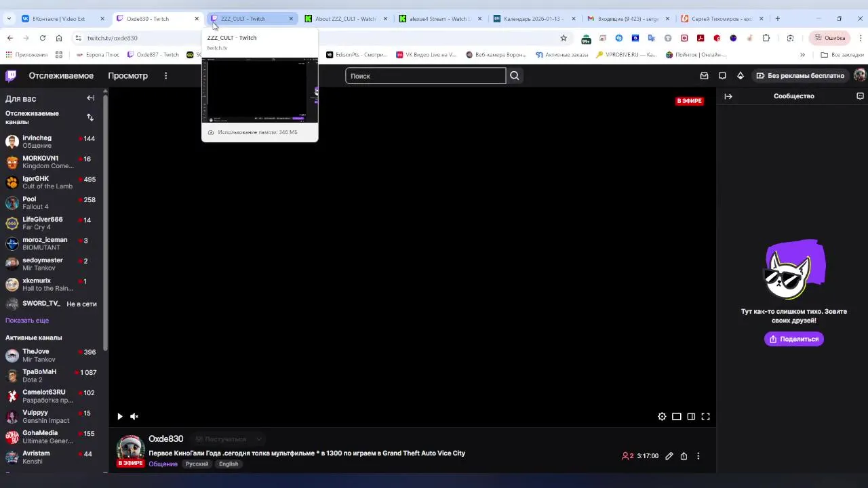Open xkemurix channel in sidebar
Viewport: 868px width, 488px height.
pyautogui.click(x=52, y=284)
